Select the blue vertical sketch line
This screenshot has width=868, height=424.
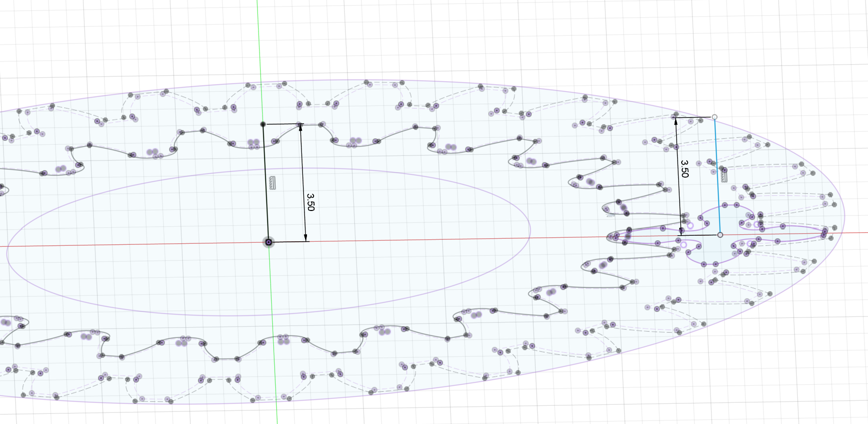coord(717,176)
